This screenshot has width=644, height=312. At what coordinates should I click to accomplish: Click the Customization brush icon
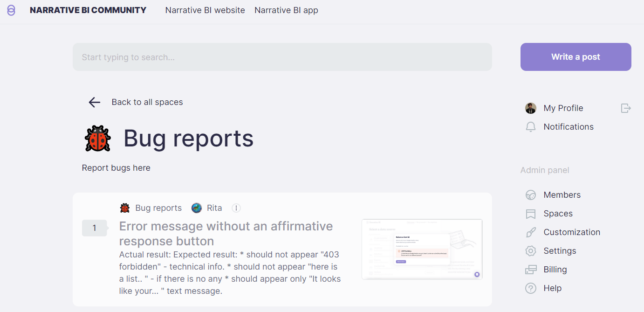[531, 232]
